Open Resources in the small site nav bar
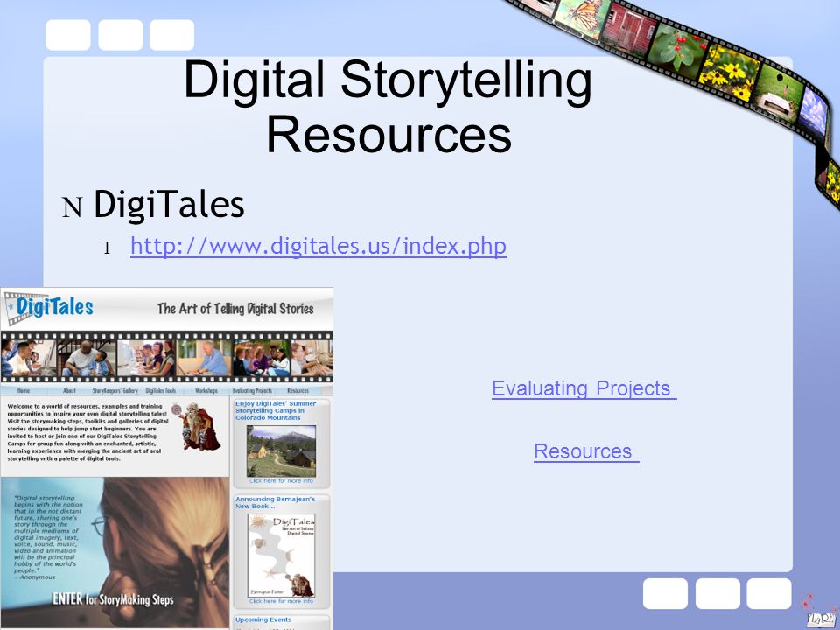The height and width of the screenshot is (630, 840). [297, 390]
